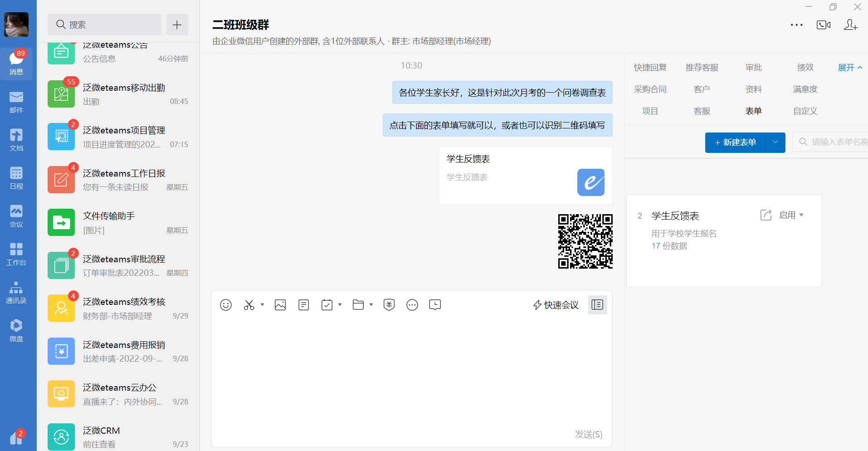Select the 客户 tab

702,89
